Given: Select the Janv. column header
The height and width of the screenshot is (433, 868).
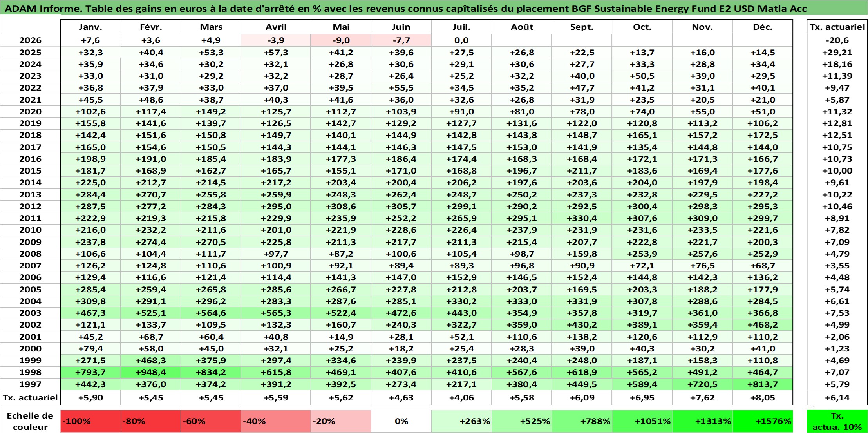Looking at the screenshot, I should pos(90,27).
